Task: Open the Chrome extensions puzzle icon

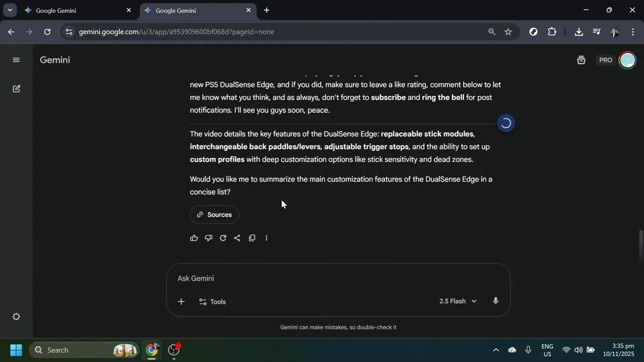Action: pyautogui.click(x=552, y=32)
